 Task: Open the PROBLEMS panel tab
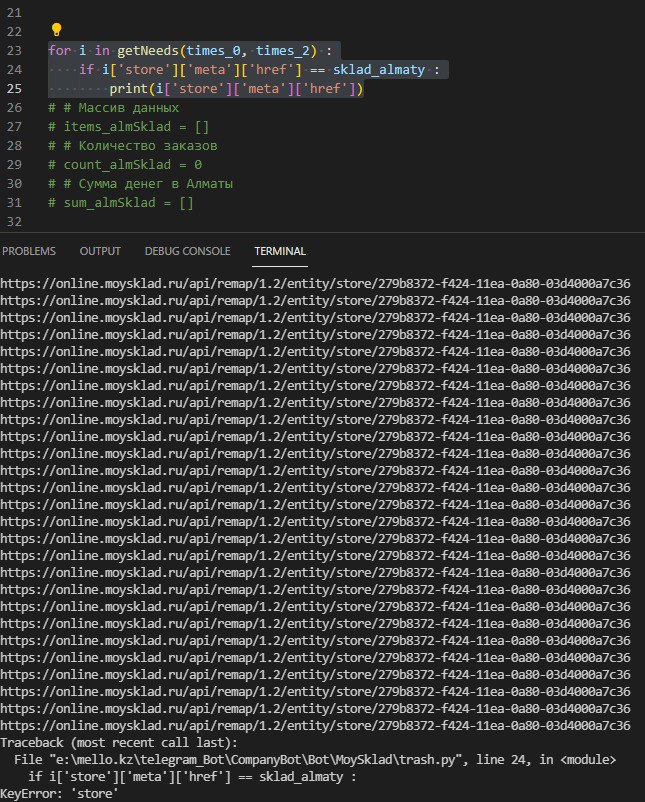pos(29,251)
